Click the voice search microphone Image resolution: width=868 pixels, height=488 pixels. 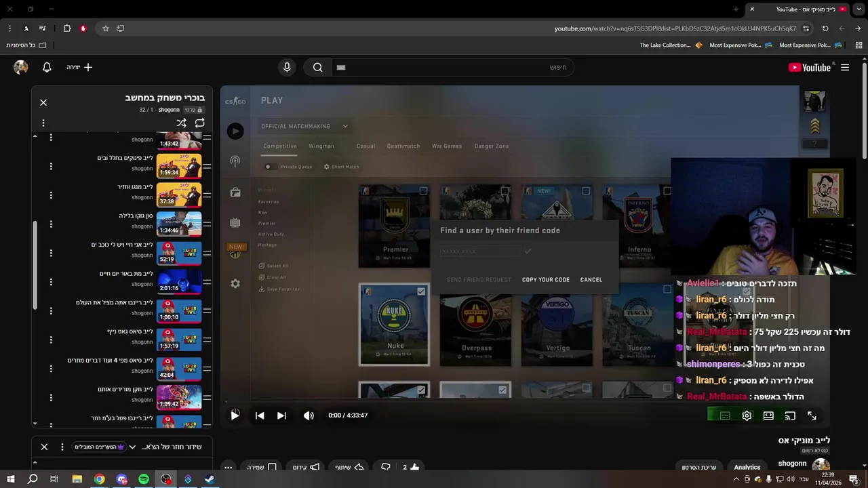click(x=287, y=67)
